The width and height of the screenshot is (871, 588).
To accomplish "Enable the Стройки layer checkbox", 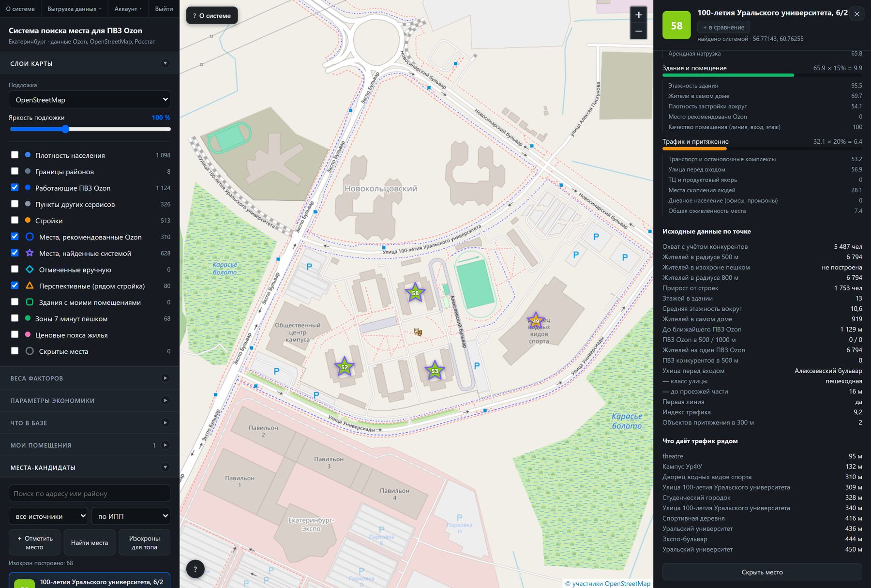I will (x=15, y=220).
